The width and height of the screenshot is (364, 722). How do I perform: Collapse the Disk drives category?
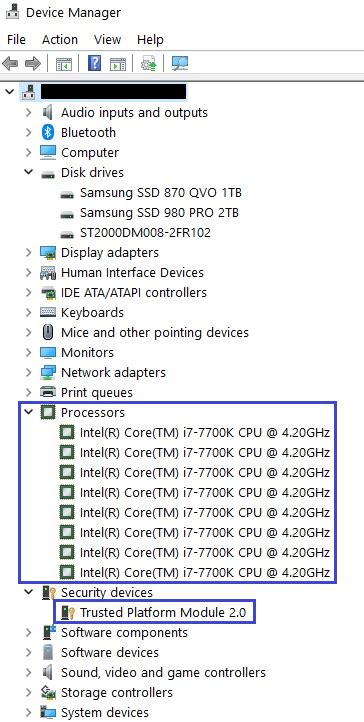[29, 172]
